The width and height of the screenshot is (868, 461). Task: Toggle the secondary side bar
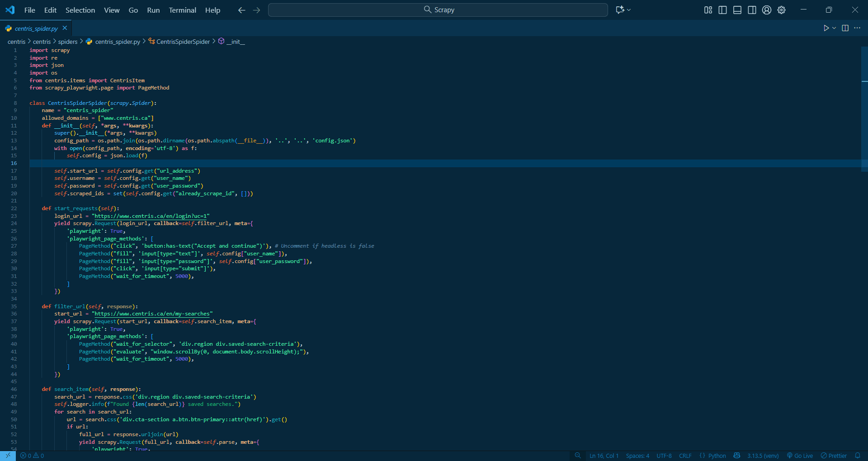752,10
